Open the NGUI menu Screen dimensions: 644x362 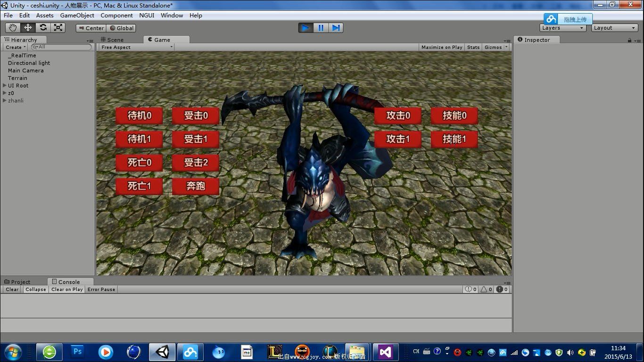(147, 15)
